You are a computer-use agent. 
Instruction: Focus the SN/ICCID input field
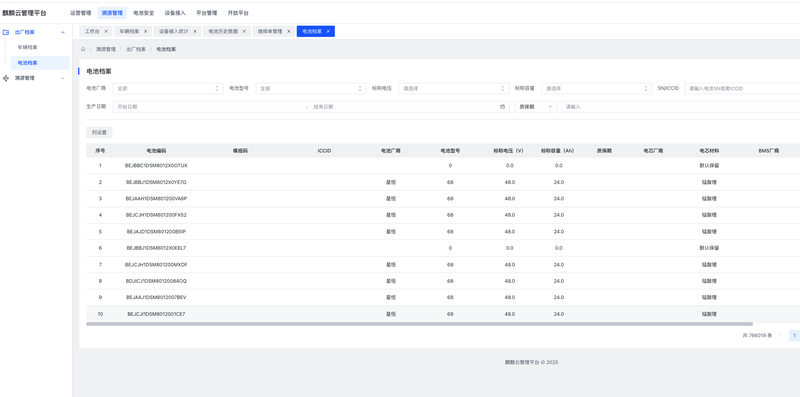742,88
